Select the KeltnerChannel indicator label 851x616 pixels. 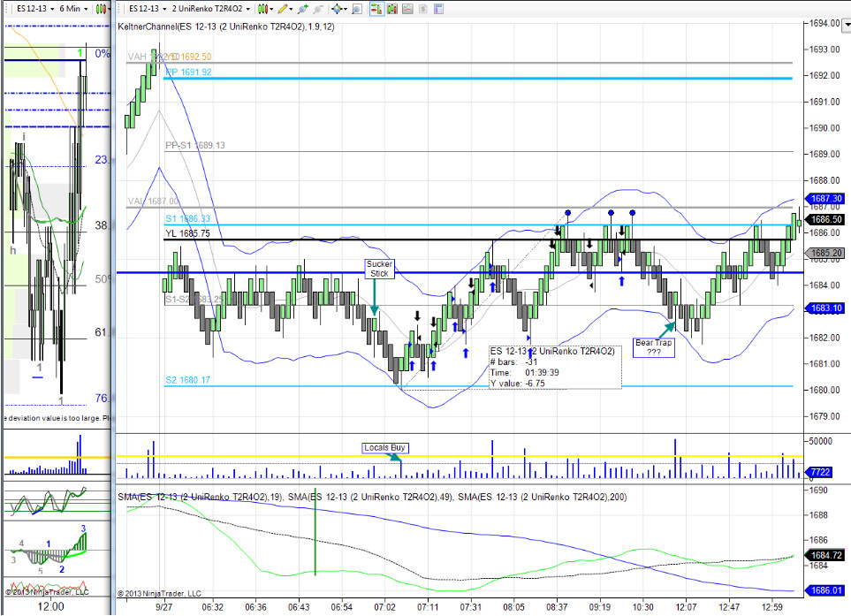(x=225, y=26)
